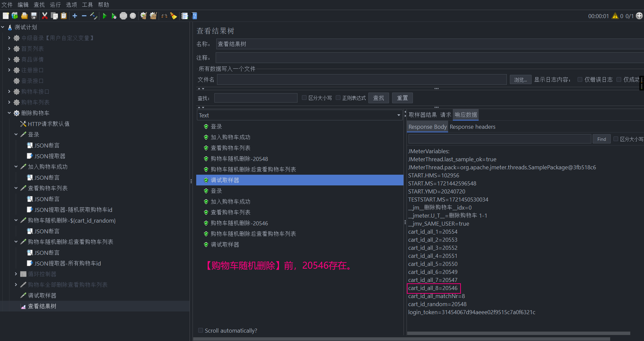
Task: Collapse 加入购物车成功 sampler node
Action: pos(16,167)
